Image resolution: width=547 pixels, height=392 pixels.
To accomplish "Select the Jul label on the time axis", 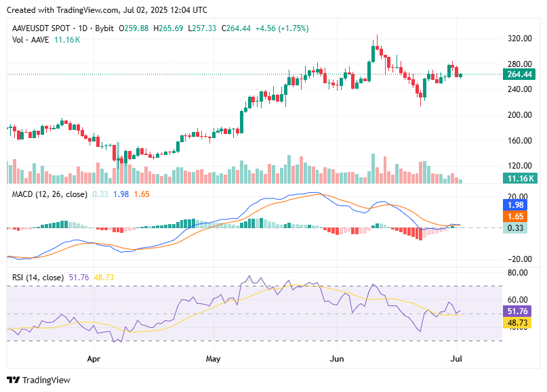I will coord(457,360).
